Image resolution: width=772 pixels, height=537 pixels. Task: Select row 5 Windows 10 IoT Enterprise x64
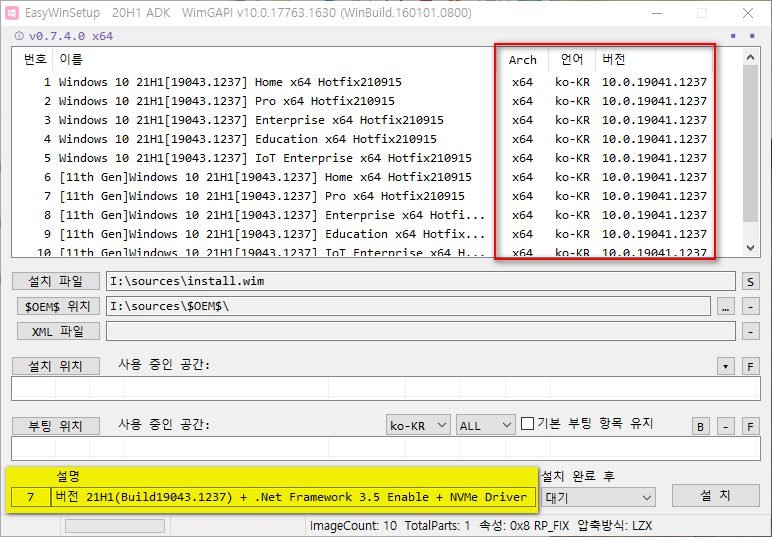click(x=364, y=158)
